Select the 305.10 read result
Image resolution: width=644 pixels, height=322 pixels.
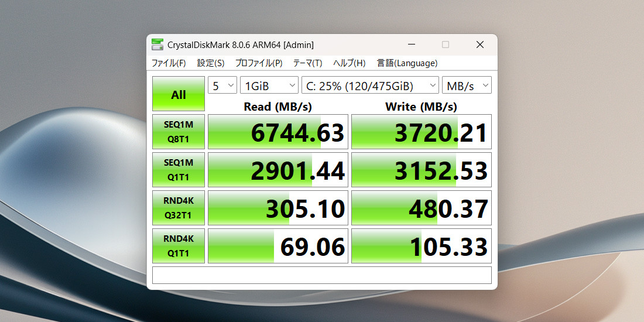click(278, 208)
